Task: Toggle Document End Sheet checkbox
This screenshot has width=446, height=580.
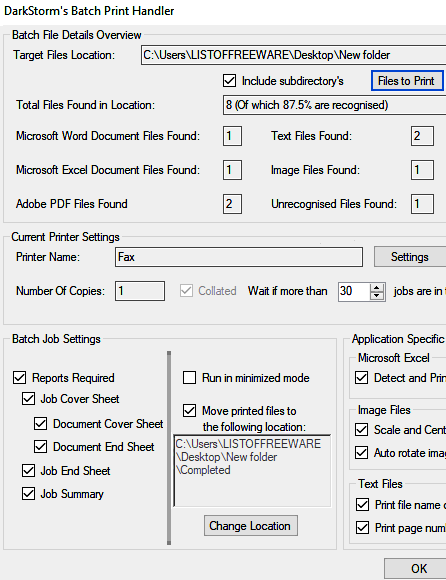Action: pyautogui.click(x=41, y=447)
